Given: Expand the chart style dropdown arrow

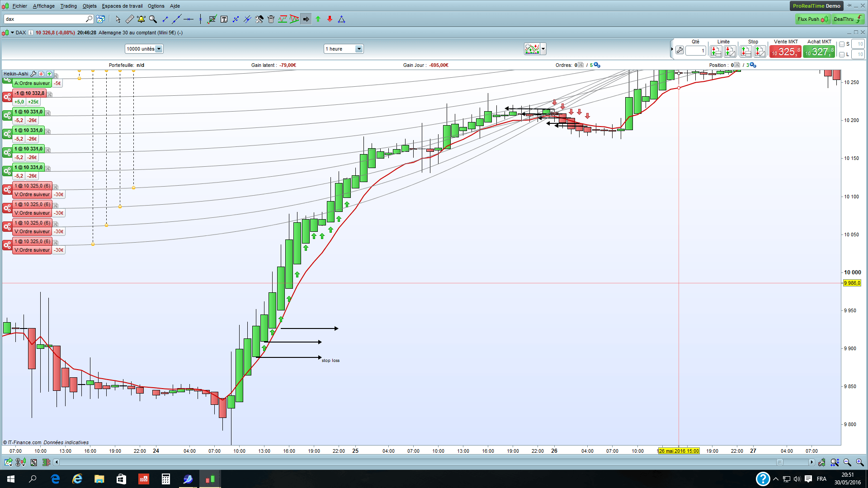Looking at the screenshot, I should (543, 49).
